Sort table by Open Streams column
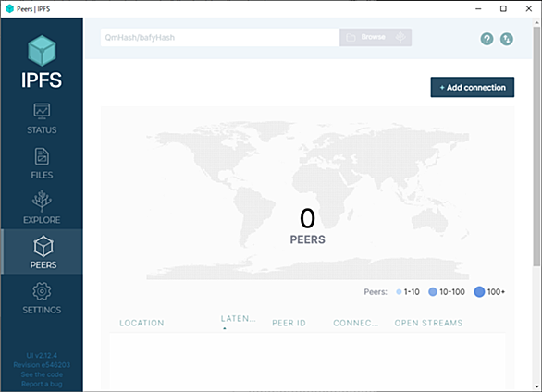 point(428,323)
